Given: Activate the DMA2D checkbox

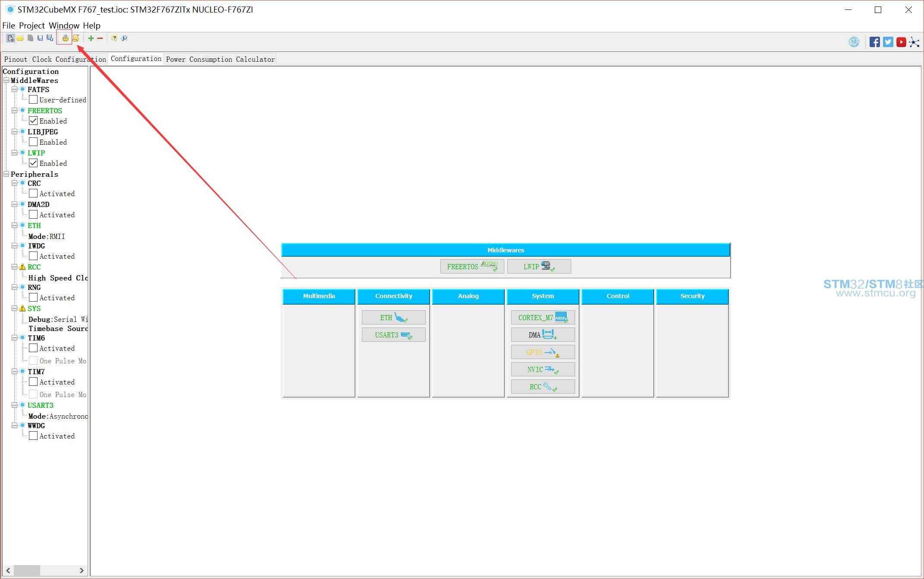Looking at the screenshot, I should [x=33, y=215].
